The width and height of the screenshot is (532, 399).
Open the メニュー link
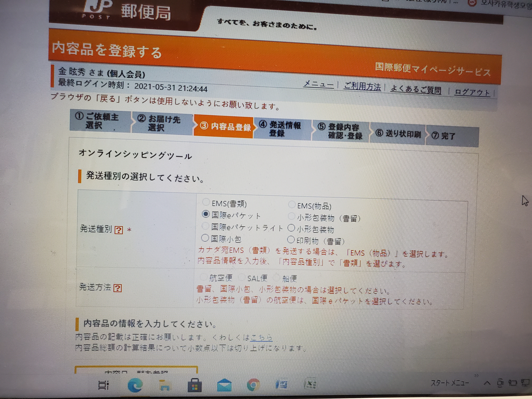coord(319,84)
